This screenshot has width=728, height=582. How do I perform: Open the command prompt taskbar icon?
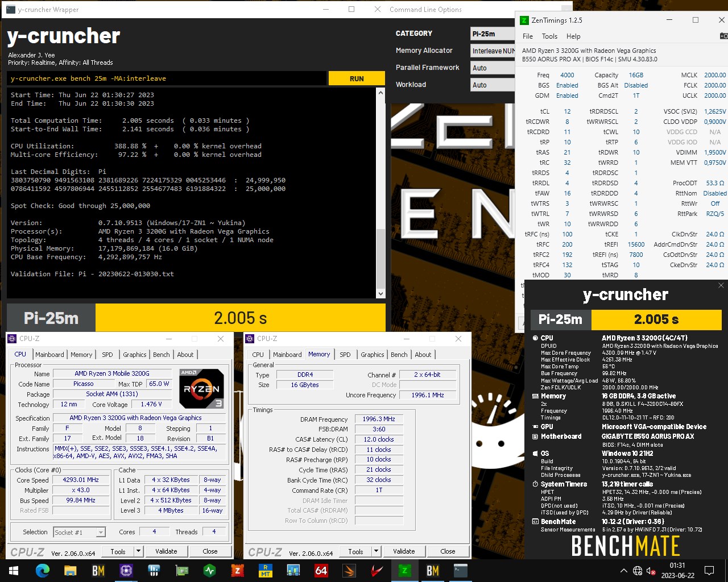click(460, 570)
